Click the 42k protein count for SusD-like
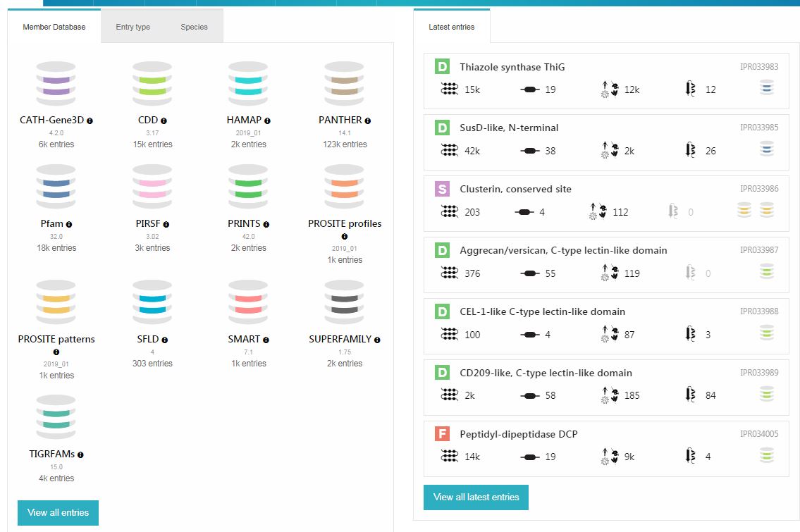The image size is (800, 532). [472, 151]
